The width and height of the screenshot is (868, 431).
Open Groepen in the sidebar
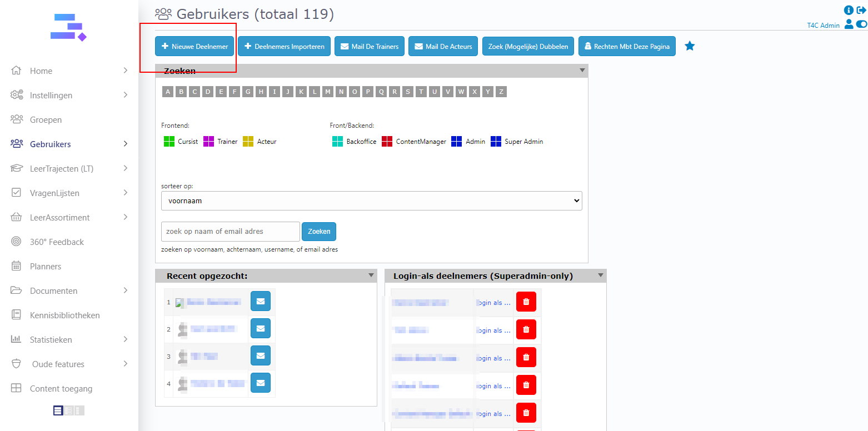[x=46, y=119]
